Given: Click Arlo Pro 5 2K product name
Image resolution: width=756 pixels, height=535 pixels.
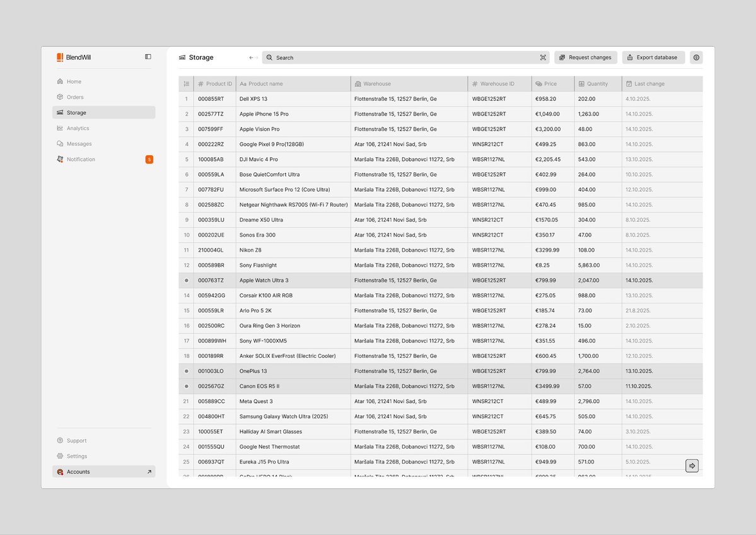Looking at the screenshot, I should [x=255, y=310].
